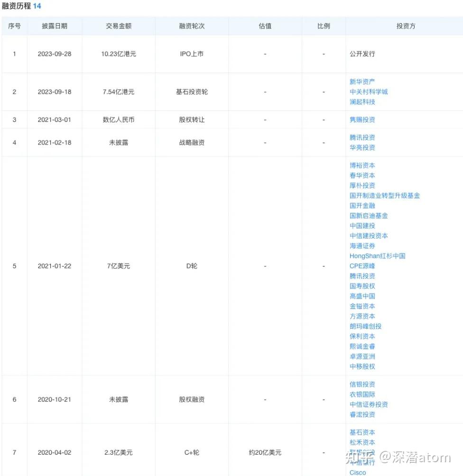463x476 pixels.
Task: Select the amount 7.54亿港元
Action: [x=119, y=92]
